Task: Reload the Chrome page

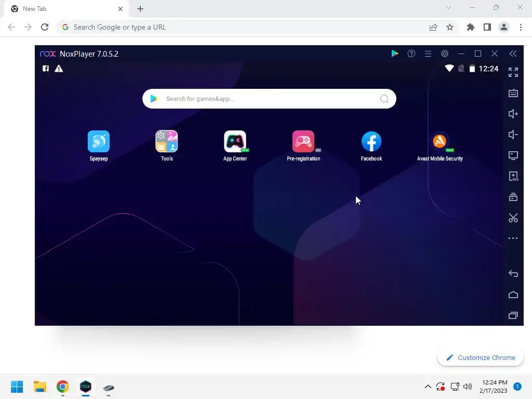Action: coord(45,27)
